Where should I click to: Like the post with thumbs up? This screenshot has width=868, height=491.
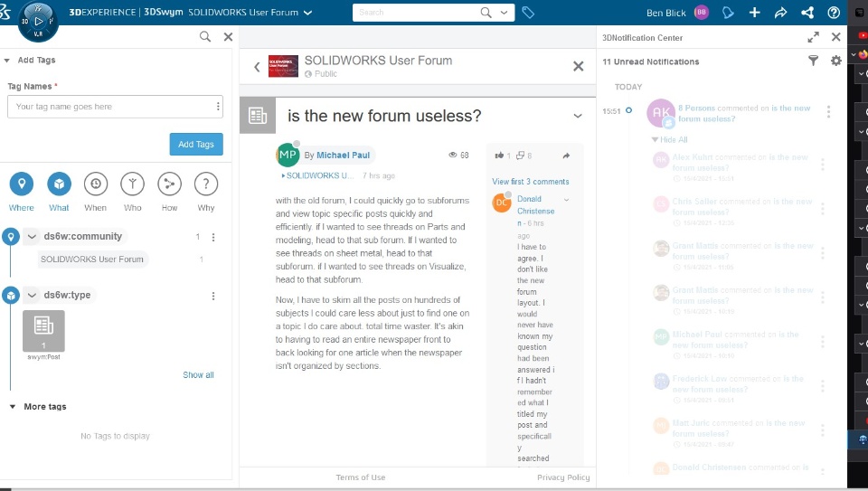pos(499,156)
